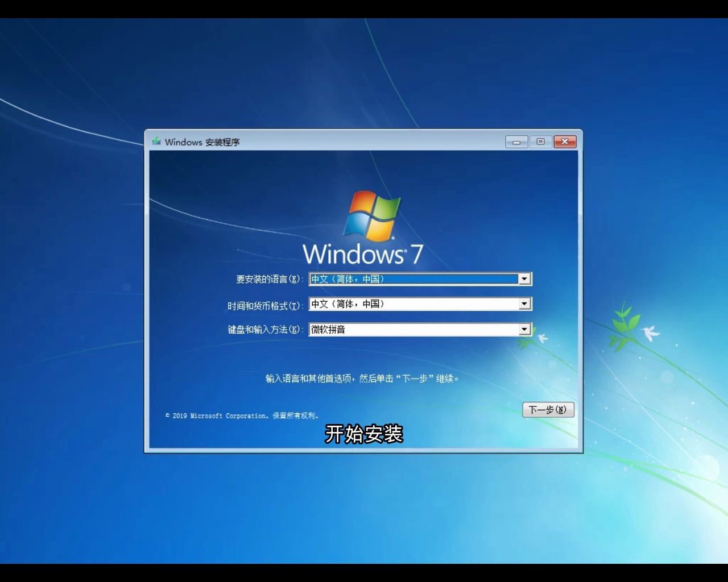This screenshot has width=728, height=582.
Task: Minimize the Windows 安装程序 window
Action: pos(516,142)
